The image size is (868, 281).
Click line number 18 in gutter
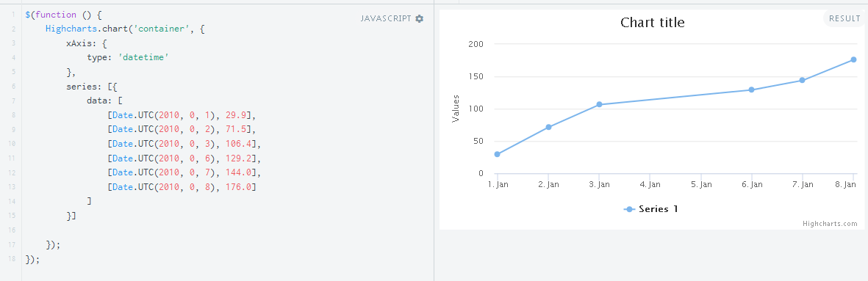tap(12, 259)
